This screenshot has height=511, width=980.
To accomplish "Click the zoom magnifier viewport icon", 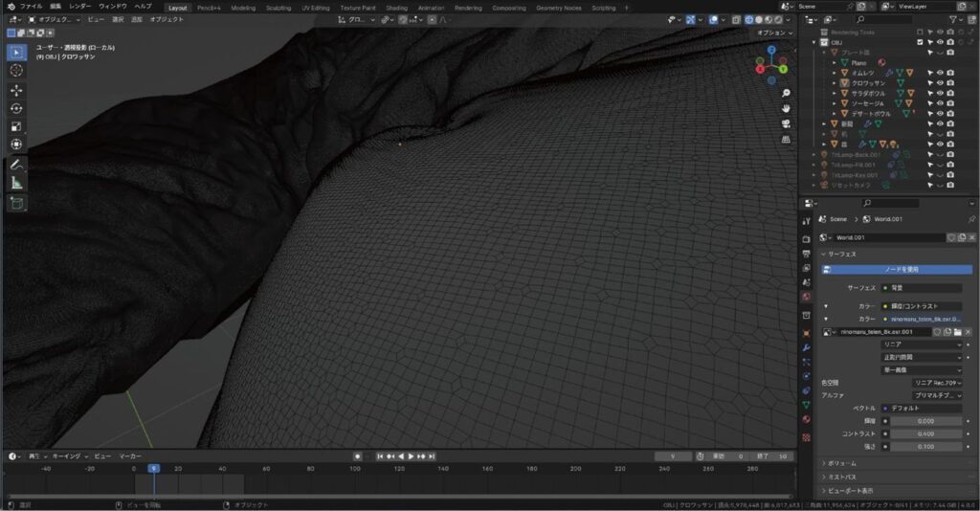I will (786, 93).
